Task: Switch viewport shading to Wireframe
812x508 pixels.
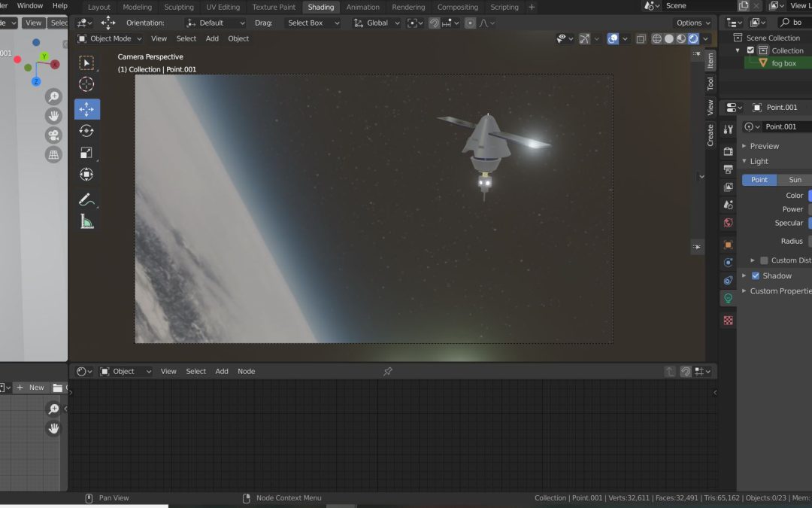Action: (656, 39)
